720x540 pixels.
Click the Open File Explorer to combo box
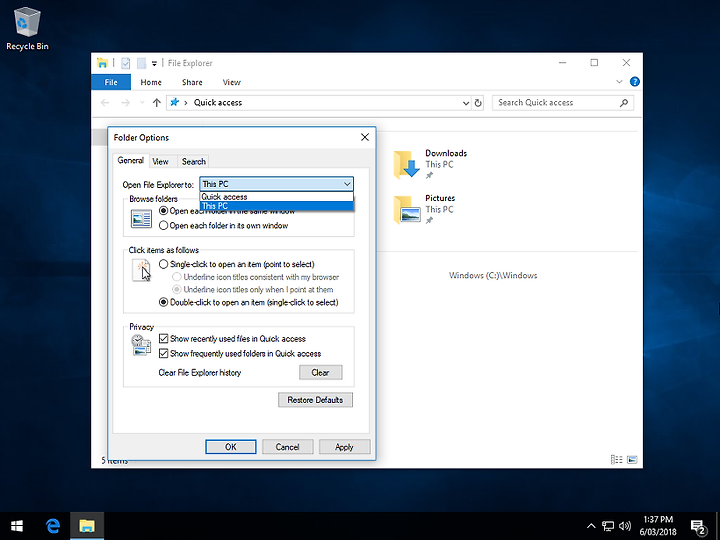click(x=276, y=184)
